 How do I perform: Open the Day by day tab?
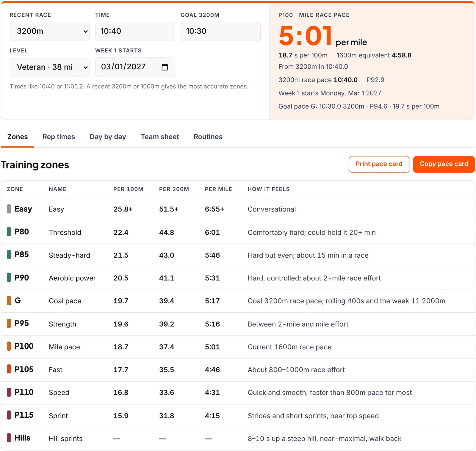point(108,137)
